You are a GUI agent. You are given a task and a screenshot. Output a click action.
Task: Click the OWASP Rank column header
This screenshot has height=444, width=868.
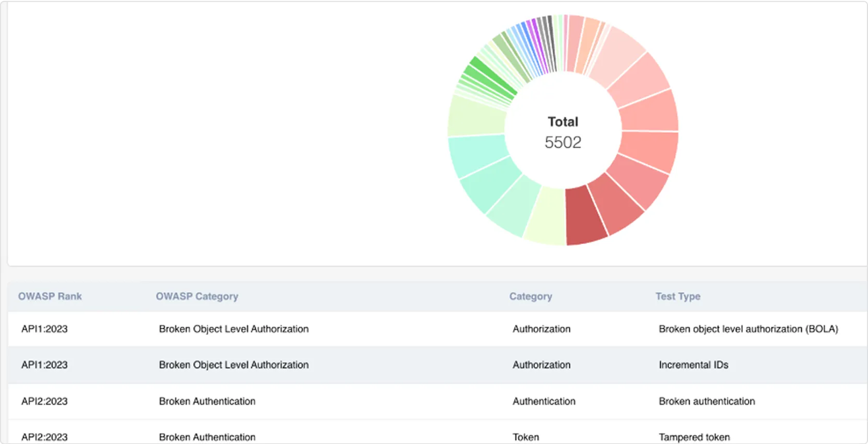click(x=50, y=296)
